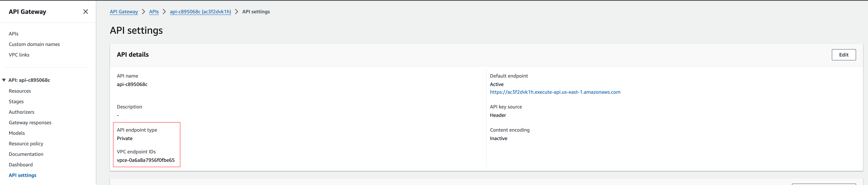The image size is (868, 185).
Task: Navigate to Resource policy
Action: coord(26,143)
